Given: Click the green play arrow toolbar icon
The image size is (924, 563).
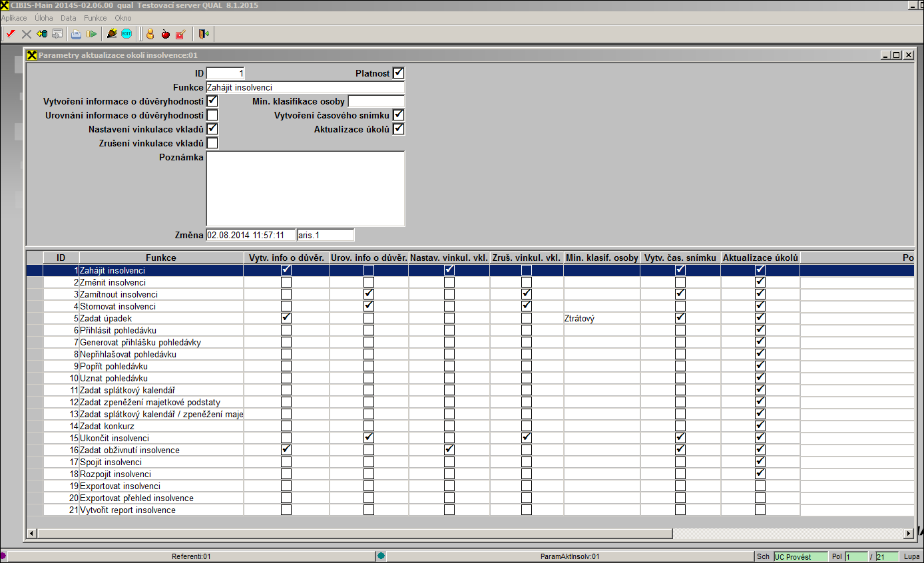Looking at the screenshot, I should (92, 34).
